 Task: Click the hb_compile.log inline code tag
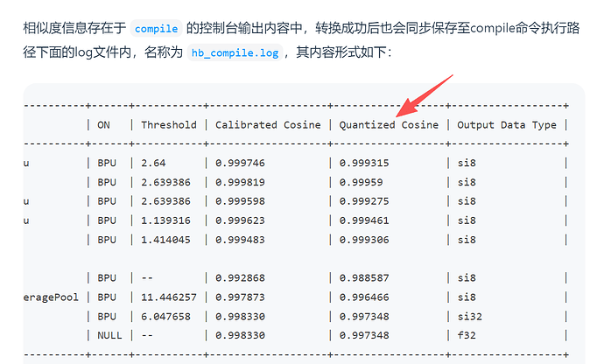pyautogui.click(x=235, y=52)
